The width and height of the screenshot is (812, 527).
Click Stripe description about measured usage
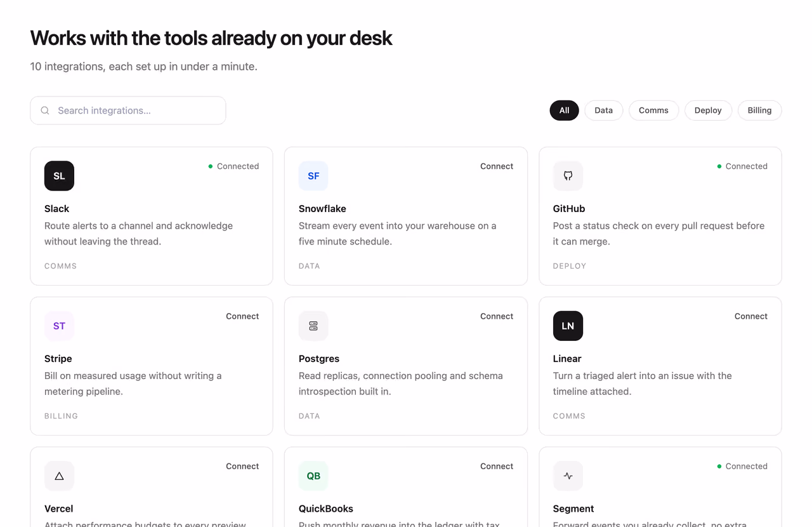pos(133,384)
